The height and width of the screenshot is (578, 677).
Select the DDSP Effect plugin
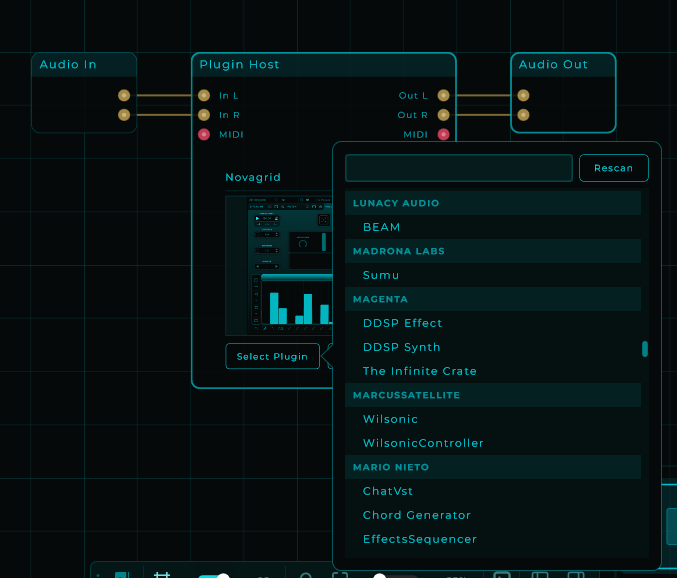click(x=493, y=323)
